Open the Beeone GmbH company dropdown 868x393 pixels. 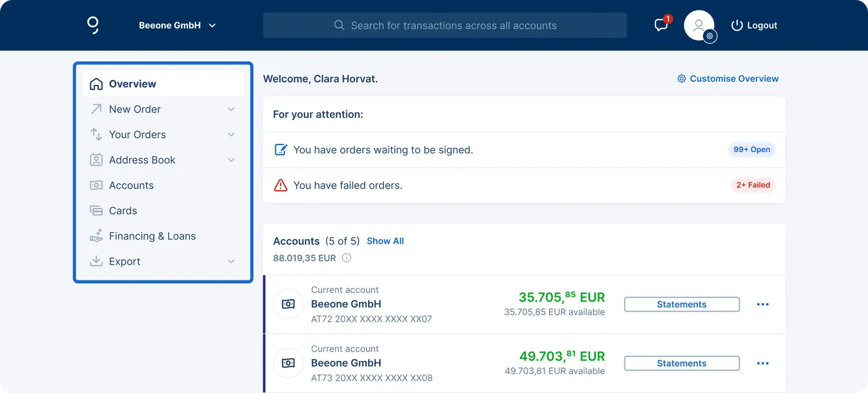[x=178, y=25]
